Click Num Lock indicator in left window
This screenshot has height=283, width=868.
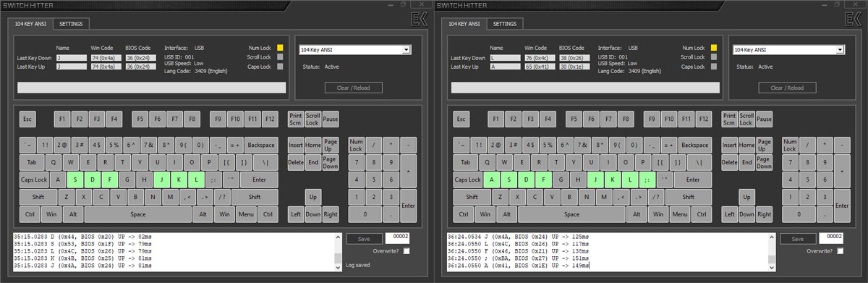[x=280, y=48]
